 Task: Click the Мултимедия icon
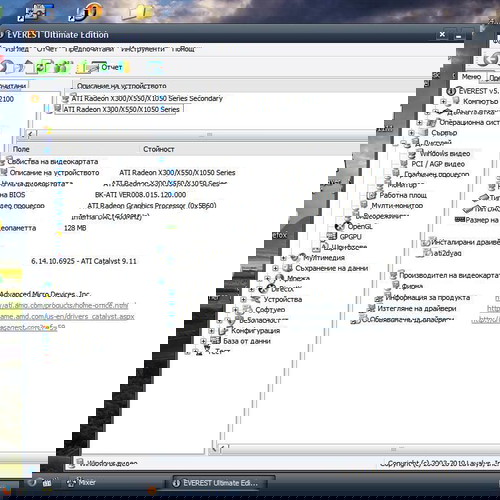[295, 257]
